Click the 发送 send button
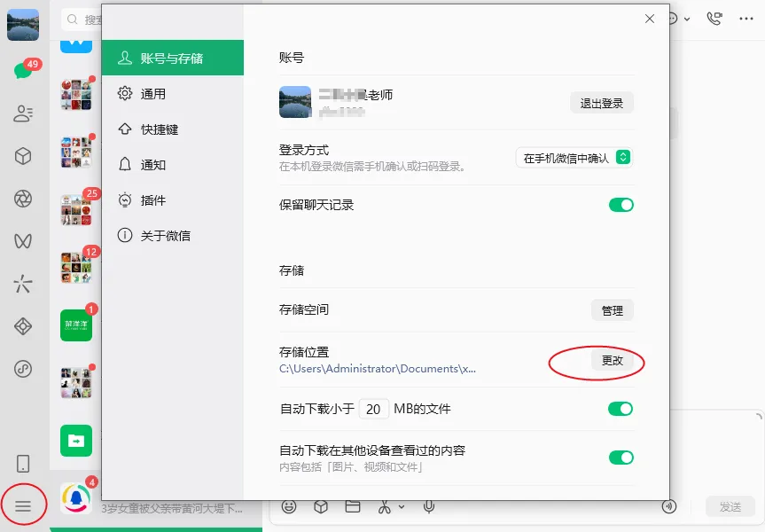The height and width of the screenshot is (532, 765). pyautogui.click(x=730, y=507)
